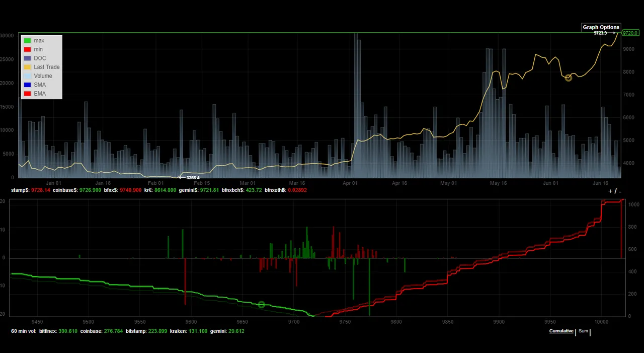Click the 9700 depth axis label
Viewport: 644px width, 353px height.
tap(293, 321)
